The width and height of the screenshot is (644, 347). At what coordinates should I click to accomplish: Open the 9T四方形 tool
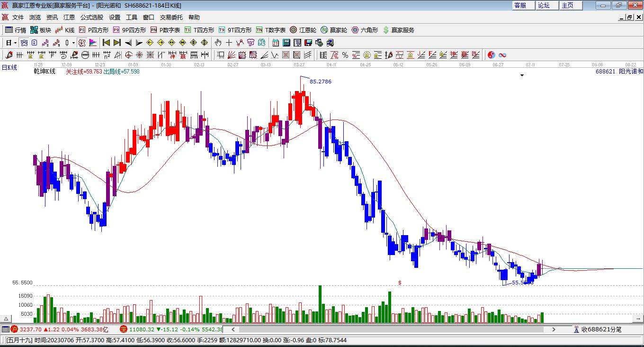(235, 30)
